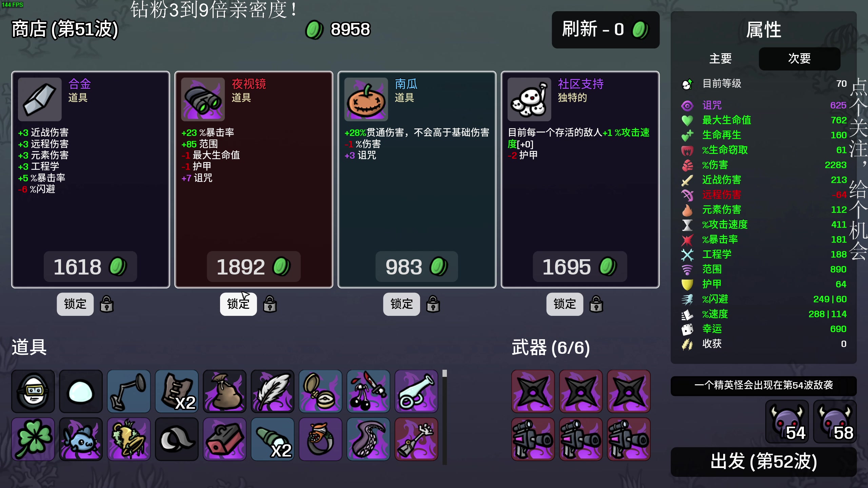This screenshot has width=868, height=488.
Task: Select the blue fish item icon
Action: 81,439
